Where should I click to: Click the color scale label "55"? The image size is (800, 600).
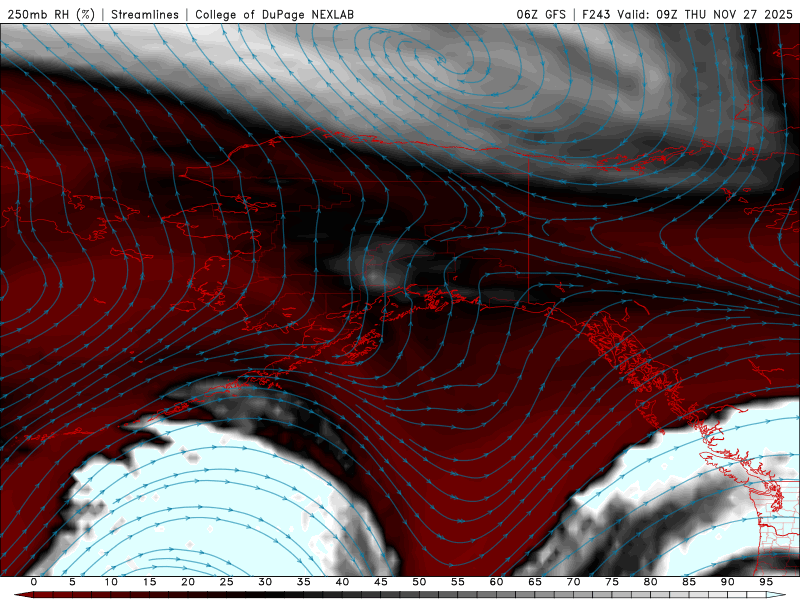click(x=458, y=582)
